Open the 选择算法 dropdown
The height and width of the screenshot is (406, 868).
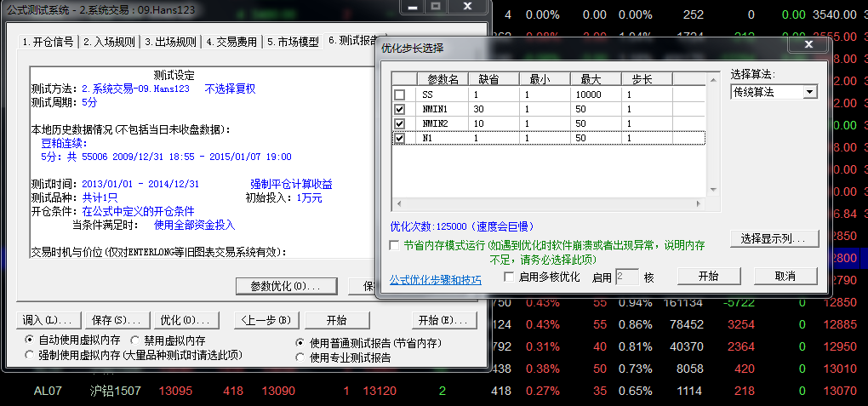[x=809, y=92]
